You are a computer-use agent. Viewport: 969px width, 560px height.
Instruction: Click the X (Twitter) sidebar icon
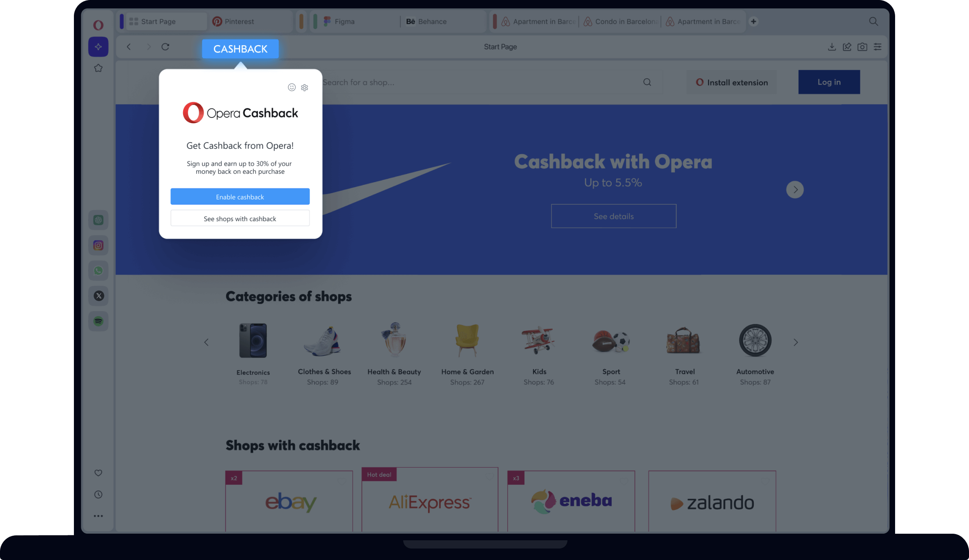98,296
